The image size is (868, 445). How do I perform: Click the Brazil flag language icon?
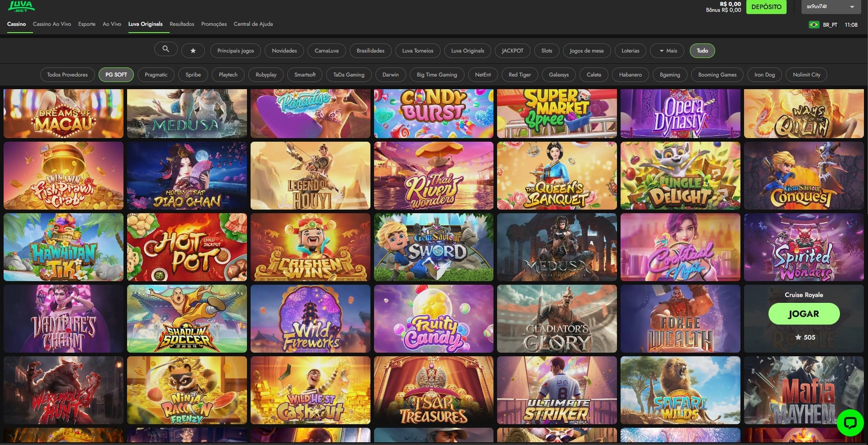[x=814, y=25]
